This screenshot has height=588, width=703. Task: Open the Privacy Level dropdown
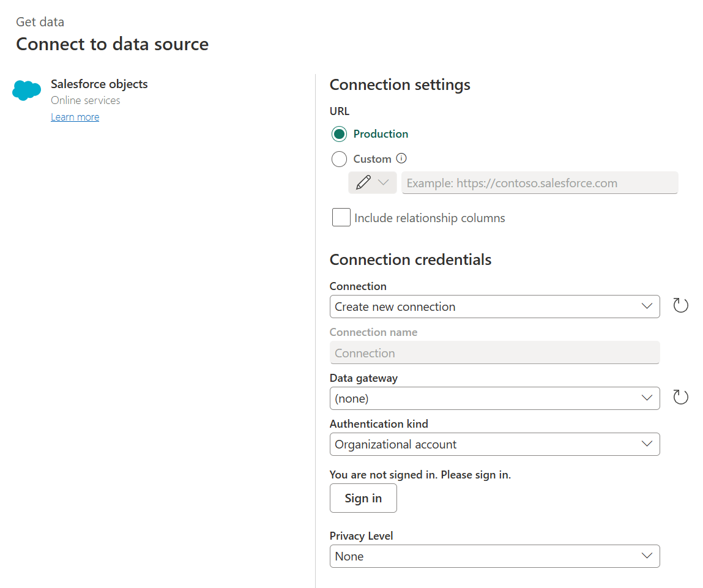click(x=494, y=556)
